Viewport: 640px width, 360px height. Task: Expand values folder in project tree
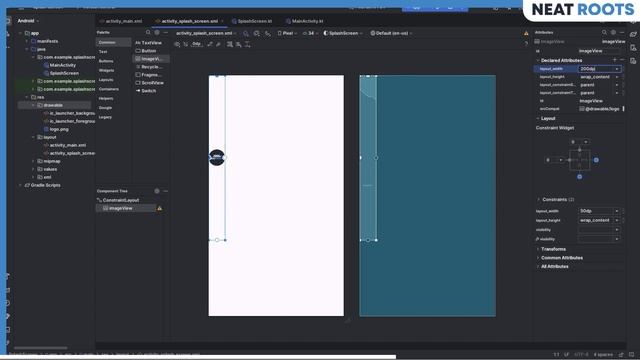[x=33, y=169]
